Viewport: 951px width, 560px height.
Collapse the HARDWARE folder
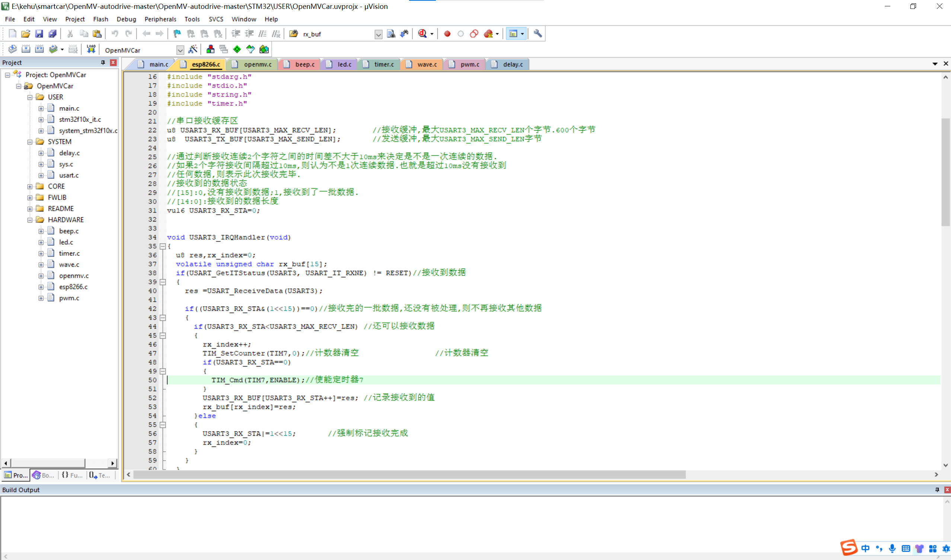30,220
